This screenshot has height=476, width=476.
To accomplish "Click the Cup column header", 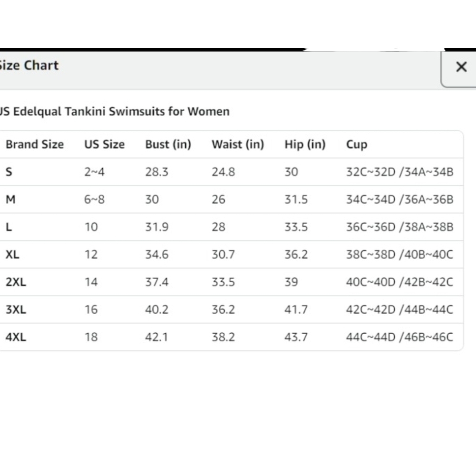I will [357, 145].
